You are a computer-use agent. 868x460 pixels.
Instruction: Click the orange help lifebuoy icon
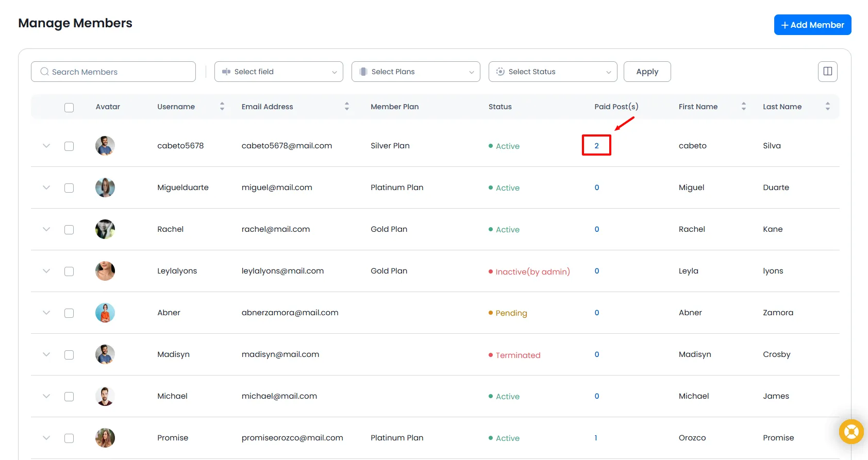(851, 432)
